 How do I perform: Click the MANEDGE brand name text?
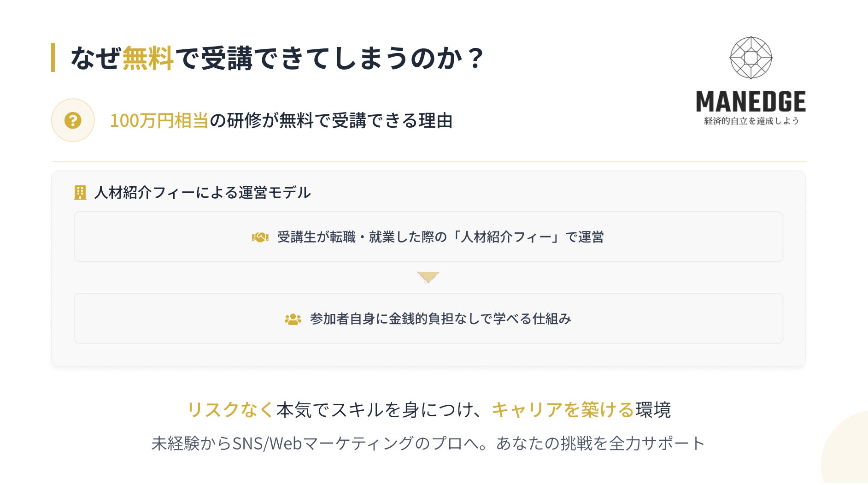751,102
